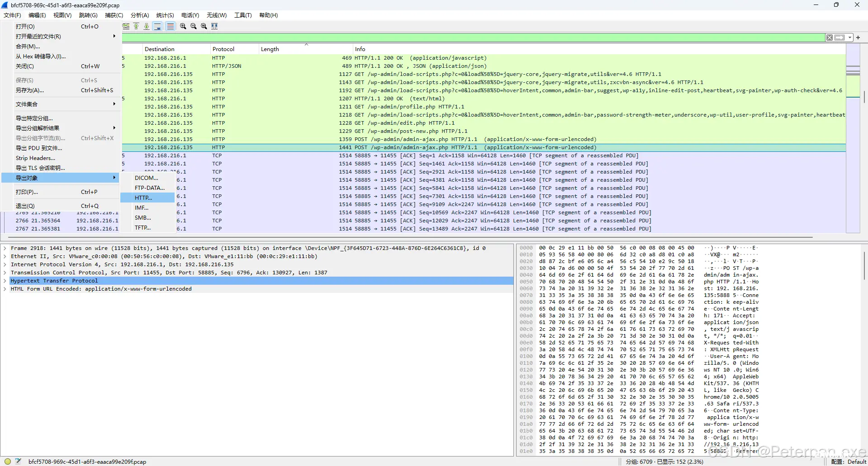Choose 关闭(C) from the file menu
Screen dimensions: 868x466
tap(61, 66)
